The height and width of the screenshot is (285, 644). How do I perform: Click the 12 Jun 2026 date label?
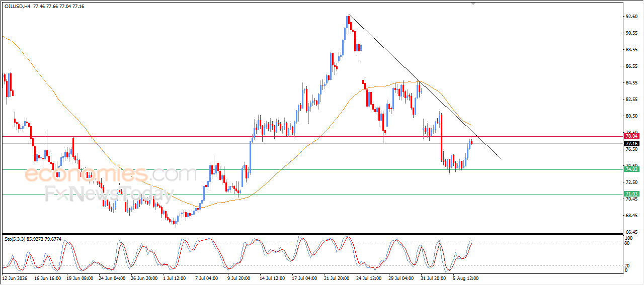tap(15, 277)
